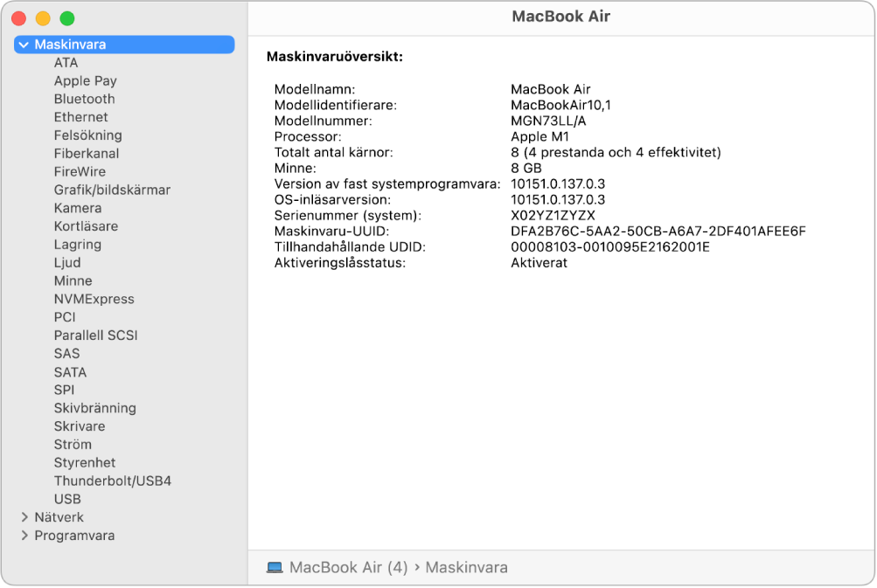Click the MacBook Air laptop icon

point(275,567)
